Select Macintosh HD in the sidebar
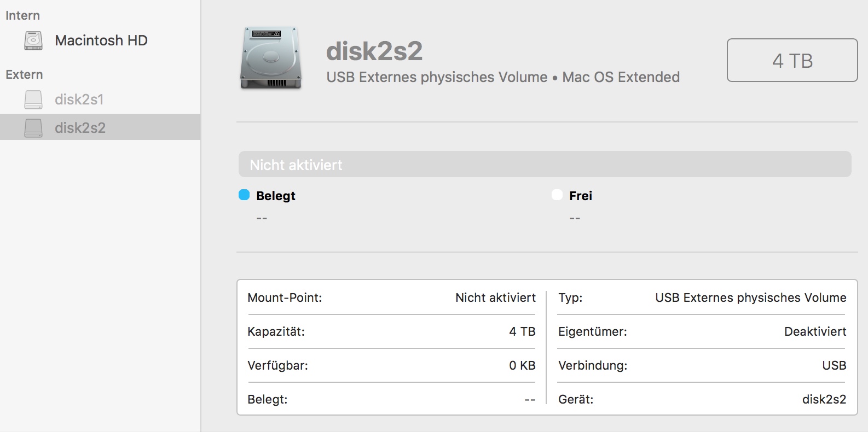Viewport: 868px width, 432px height. (101, 41)
